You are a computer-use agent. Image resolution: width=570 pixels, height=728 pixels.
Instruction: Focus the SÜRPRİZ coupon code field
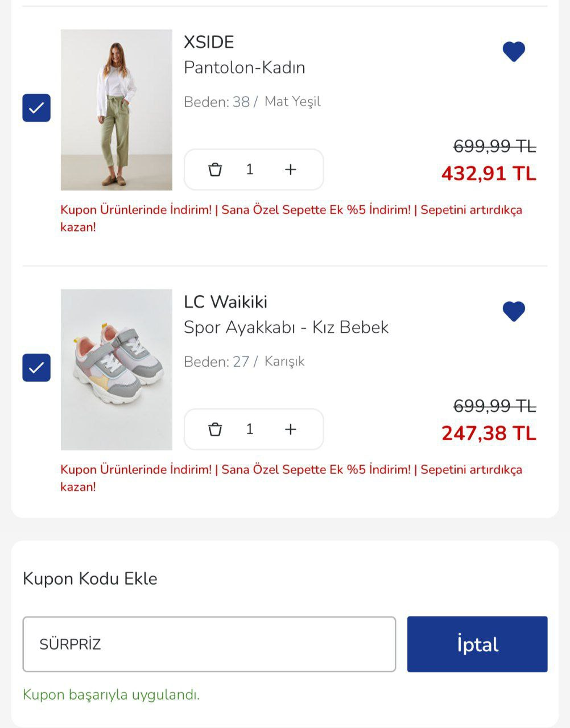tap(209, 644)
